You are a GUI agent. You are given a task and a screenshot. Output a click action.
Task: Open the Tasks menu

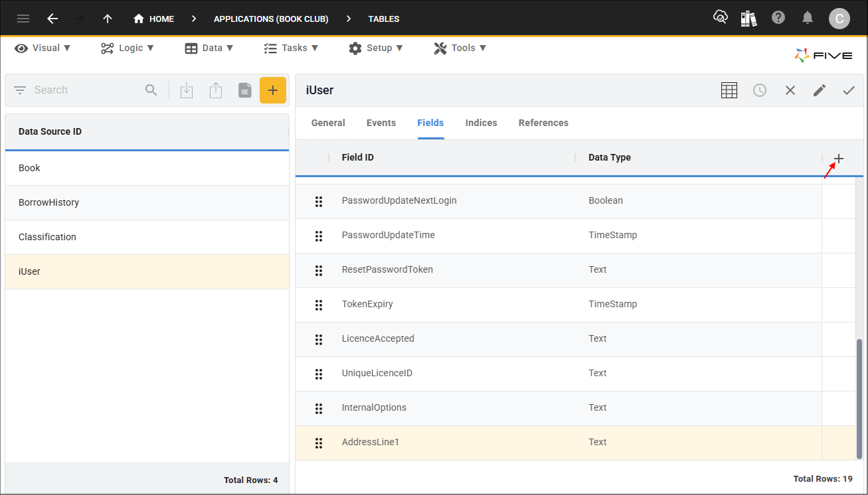(291, 48)
